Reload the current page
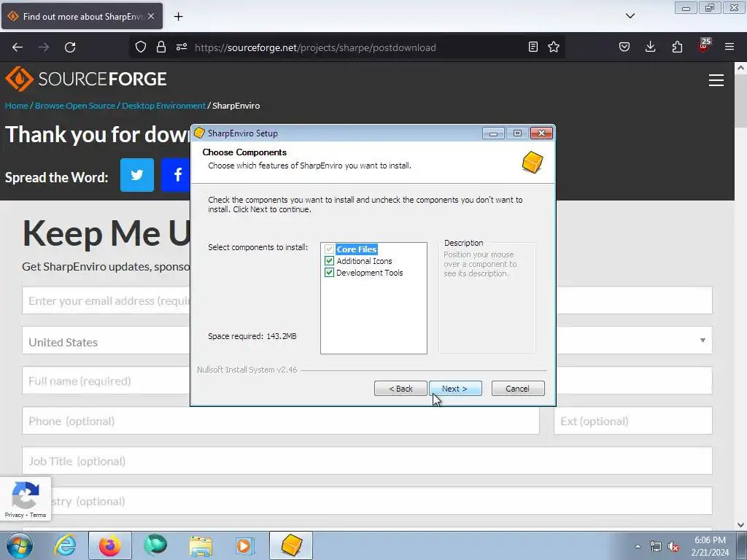 (x=70, y=47)
